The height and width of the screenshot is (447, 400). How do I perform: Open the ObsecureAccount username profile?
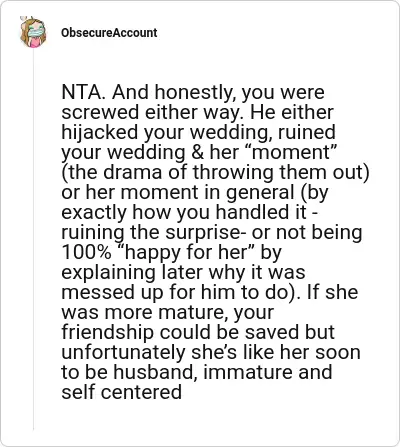point(109,33)
